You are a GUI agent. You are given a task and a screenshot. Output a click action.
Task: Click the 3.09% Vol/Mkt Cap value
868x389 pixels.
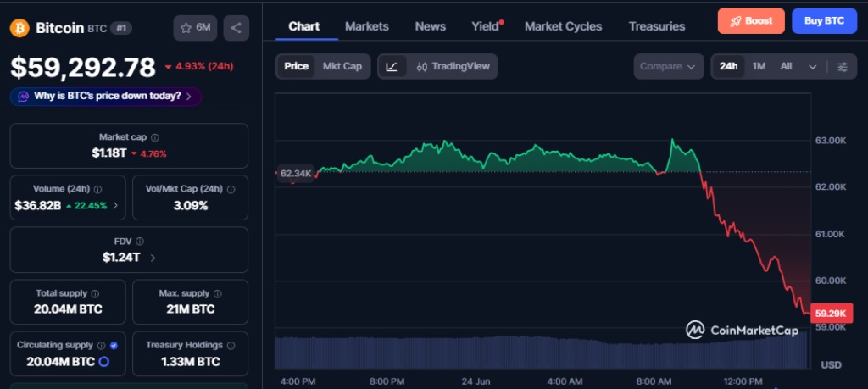190,206
